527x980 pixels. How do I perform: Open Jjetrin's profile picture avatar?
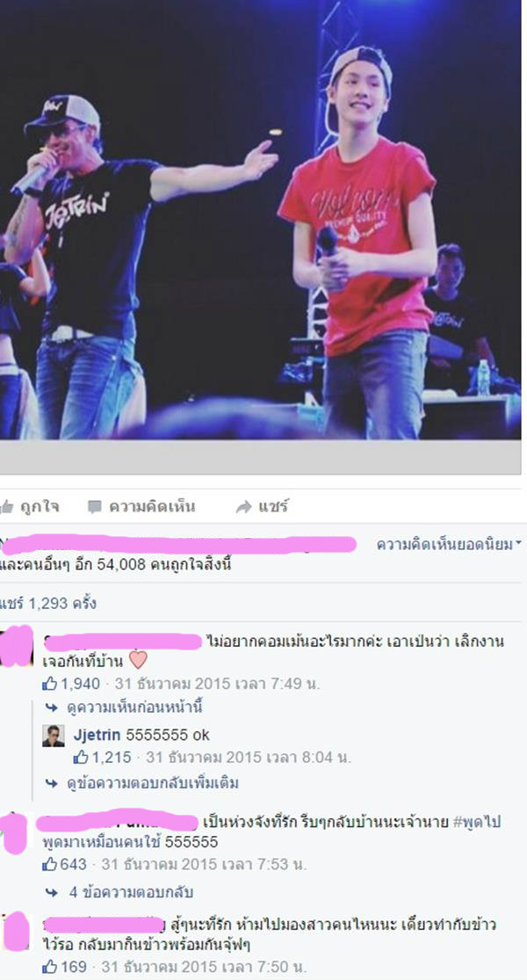(x=53, y=736)
